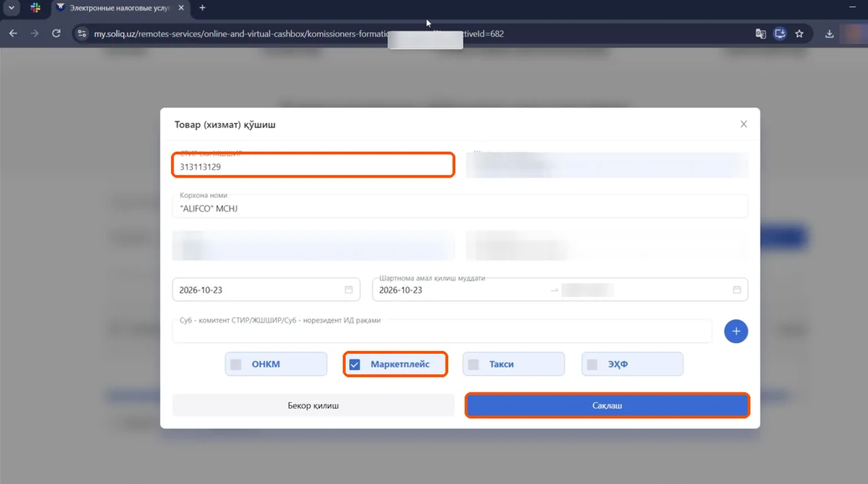Click the Шартнома амал қилиш муддати start date
The height and width of the screenshot is (484, 868).
[401, 290]
